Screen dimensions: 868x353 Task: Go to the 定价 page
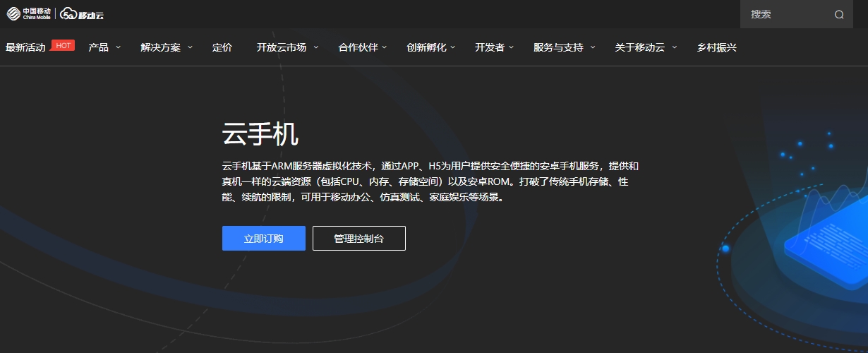coord(222,47)
